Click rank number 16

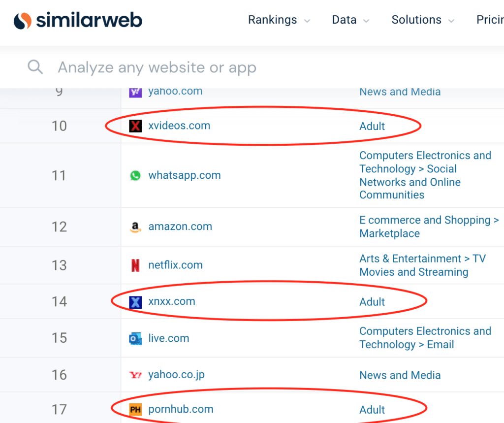point(59,375)
